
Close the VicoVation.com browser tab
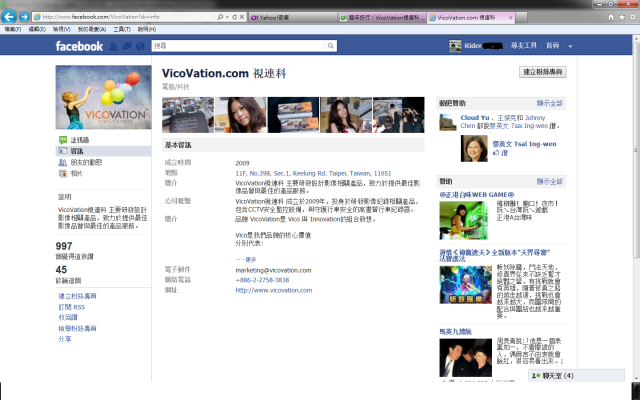(510, 18)
